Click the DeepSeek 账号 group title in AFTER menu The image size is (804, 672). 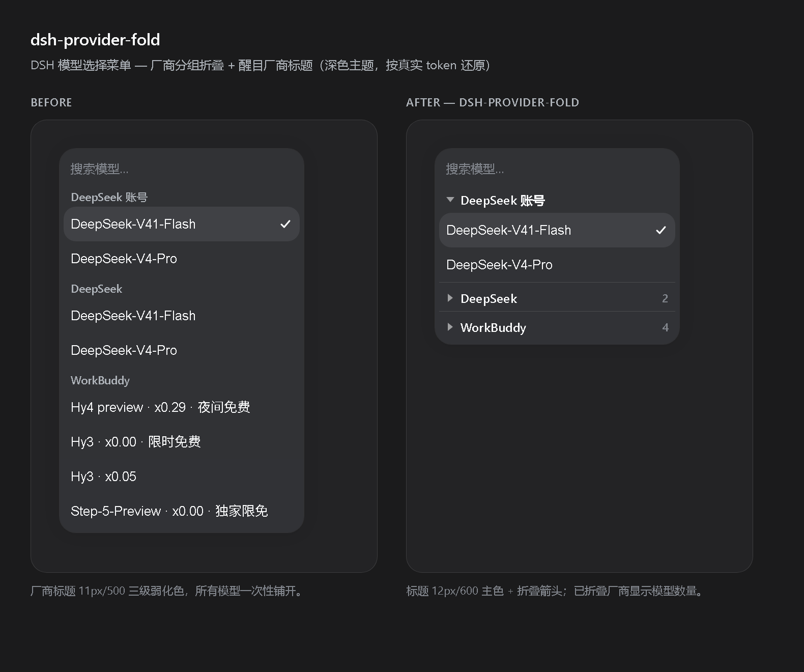coord(503,201)
